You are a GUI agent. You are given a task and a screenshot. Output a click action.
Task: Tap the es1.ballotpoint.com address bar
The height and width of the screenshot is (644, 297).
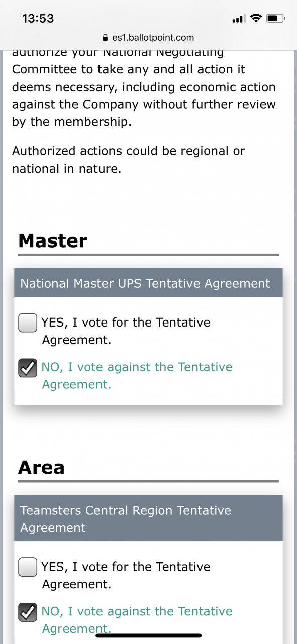point(148,38)
